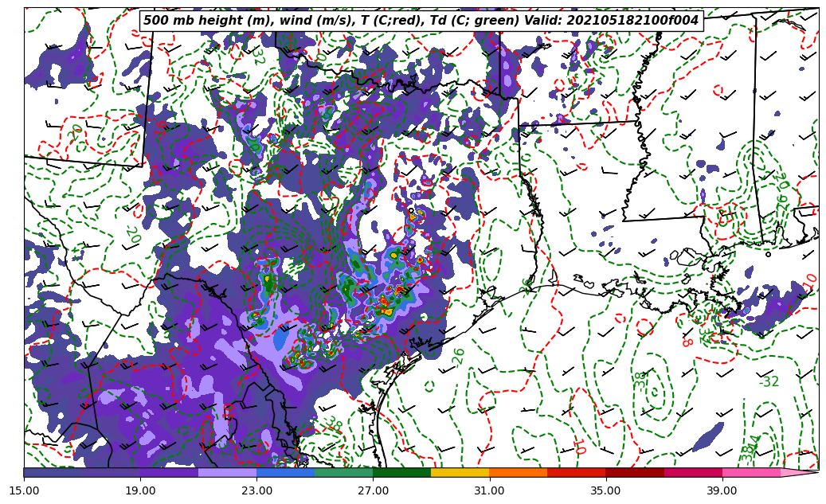Pick the dark green colorbar segment at 27.00
The width and height of the screenshot is (826, 504).
(x=401, y=472)
